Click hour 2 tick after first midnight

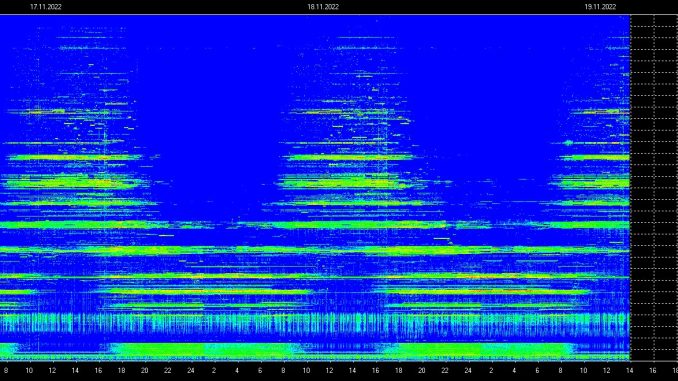pyautogui.click(x=214, y=371)
